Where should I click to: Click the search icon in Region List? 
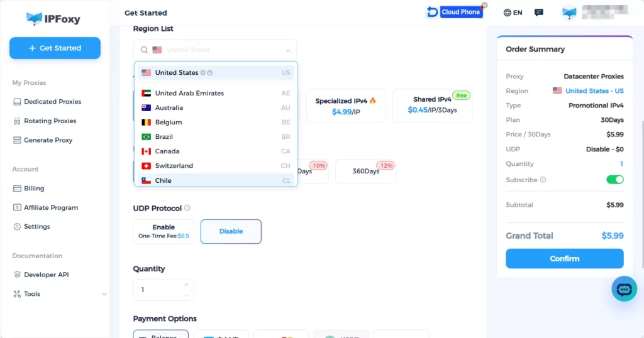pyautogui.click(x=144, y=50)
